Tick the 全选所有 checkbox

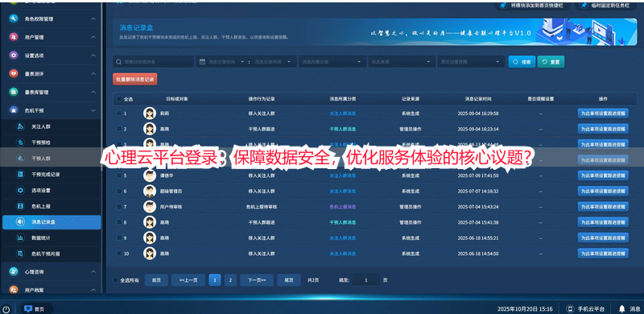(x=115, y=280)
